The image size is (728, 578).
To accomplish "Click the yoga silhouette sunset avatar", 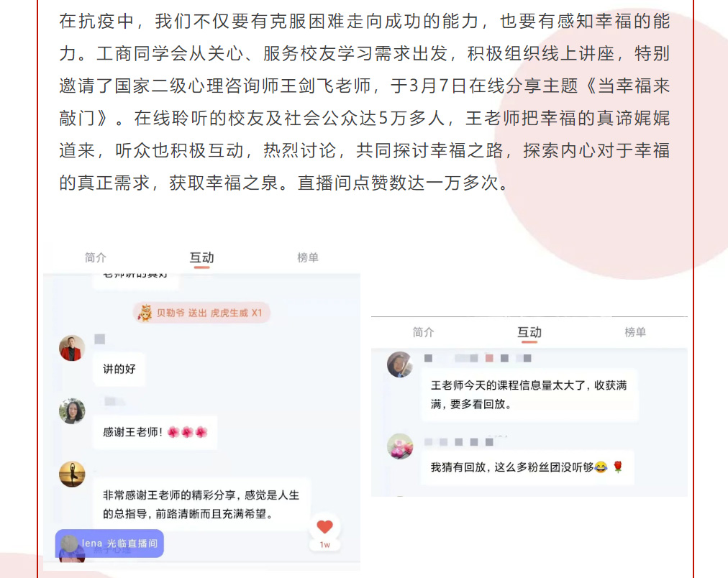I will (72, 474).
